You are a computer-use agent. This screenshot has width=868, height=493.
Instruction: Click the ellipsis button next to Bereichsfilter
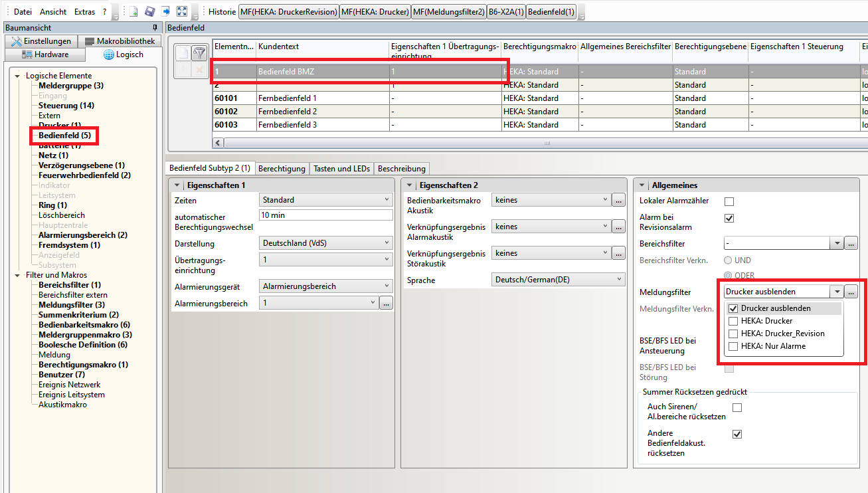click(852, 244)
